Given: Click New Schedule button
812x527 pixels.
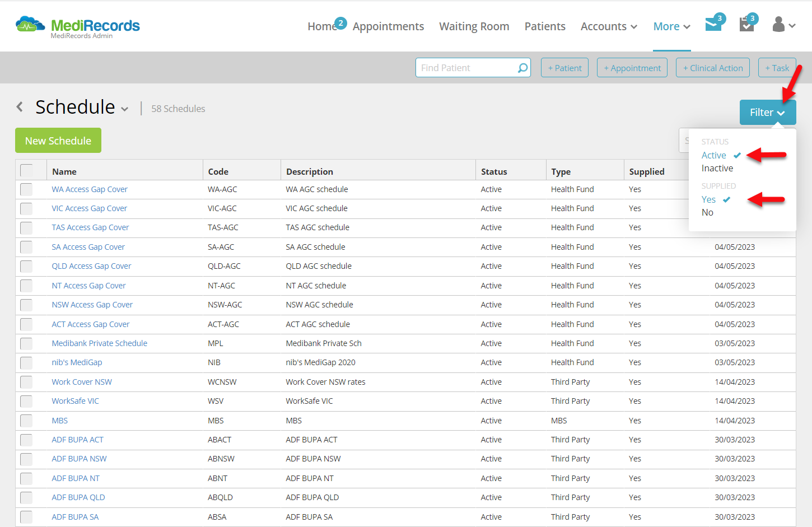Looking at the screenshot, I should 58,141.
